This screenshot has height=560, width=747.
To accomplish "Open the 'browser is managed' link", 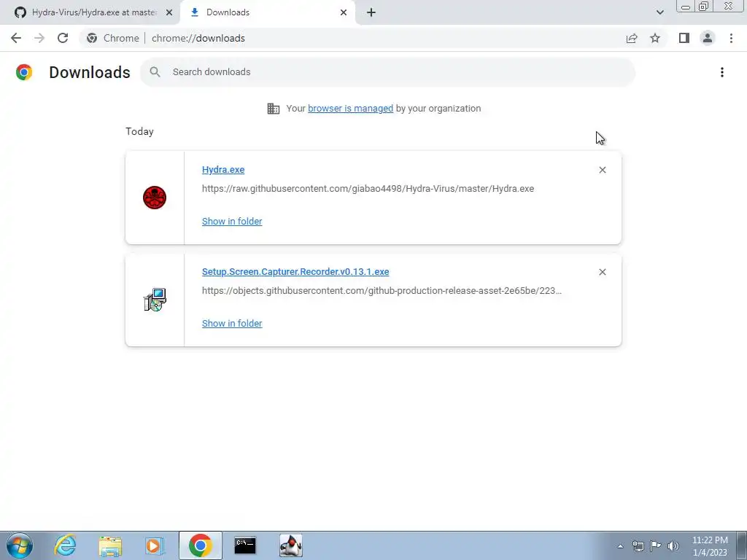I will pyautogui.click(x=351, y=108).
